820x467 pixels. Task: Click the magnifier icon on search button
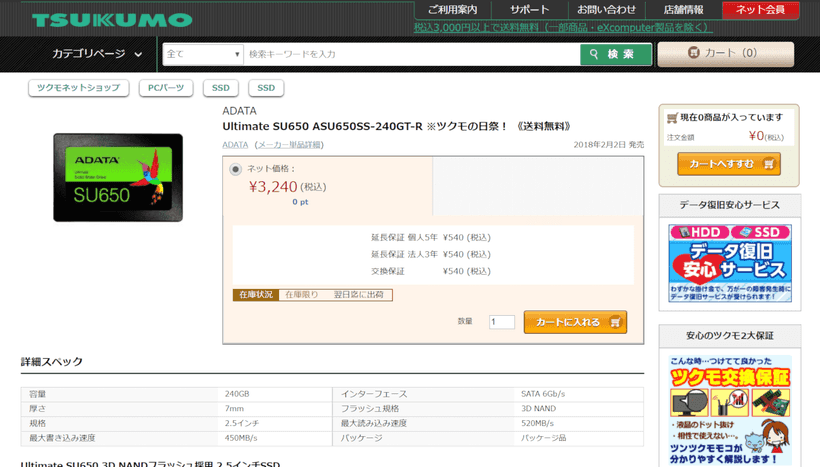(594, 54)
